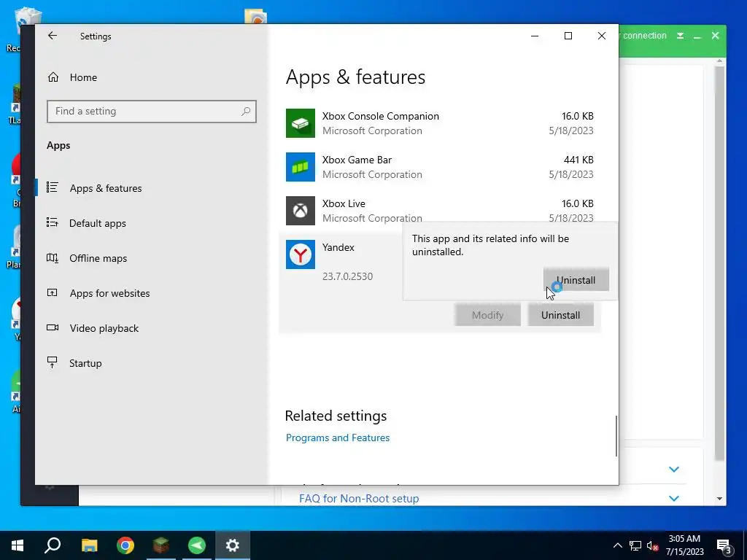Click the Apps for websites sidebar icon
The height and width of the screenshot is (560, 747).
click(53, 292)
